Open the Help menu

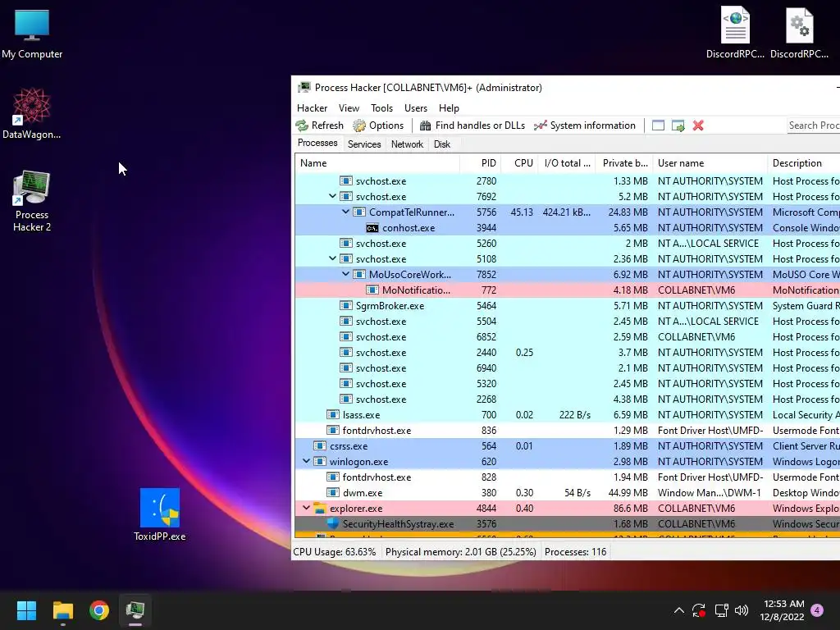pos(449,108)
